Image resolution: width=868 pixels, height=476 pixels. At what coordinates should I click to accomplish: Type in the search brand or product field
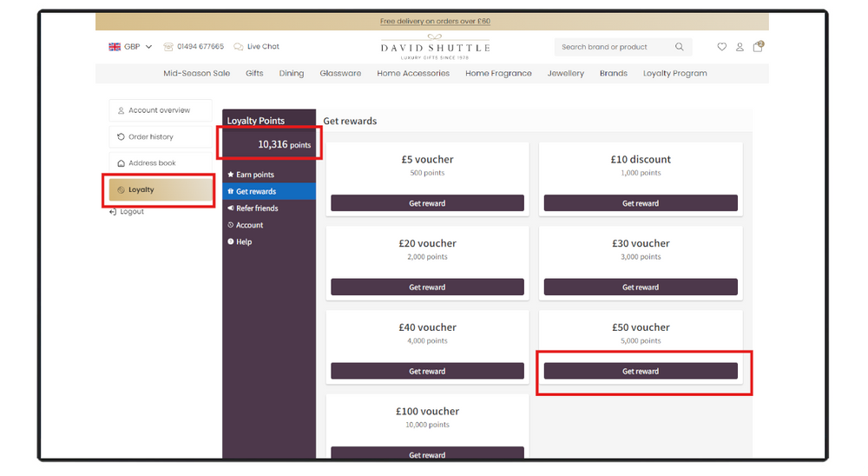[x=612, y=47]
